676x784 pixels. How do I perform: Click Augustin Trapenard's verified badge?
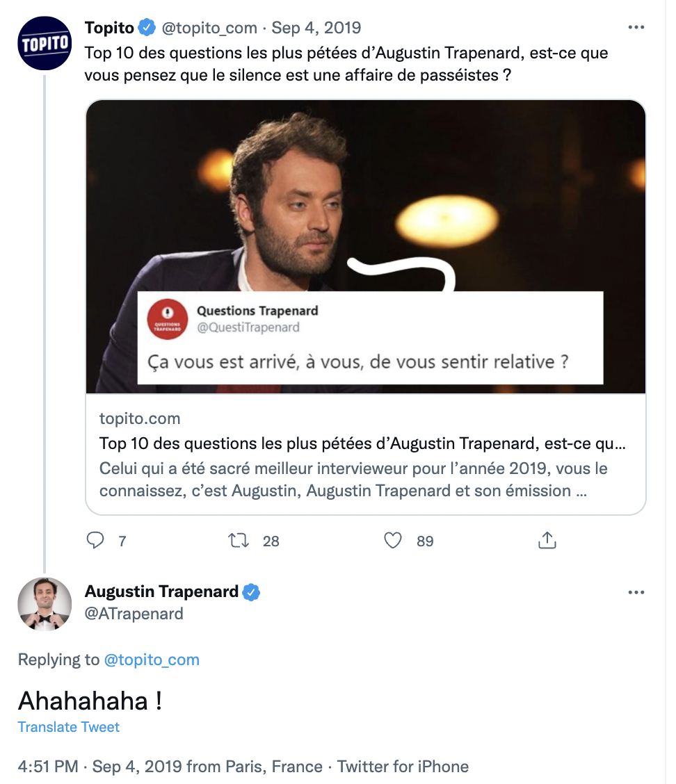click(x=250, y=592)
